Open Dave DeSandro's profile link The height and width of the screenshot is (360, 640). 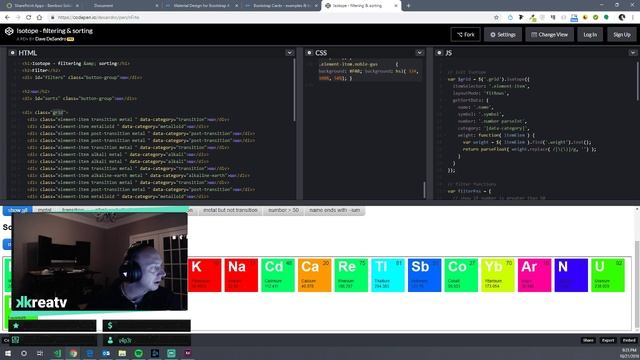51,39
